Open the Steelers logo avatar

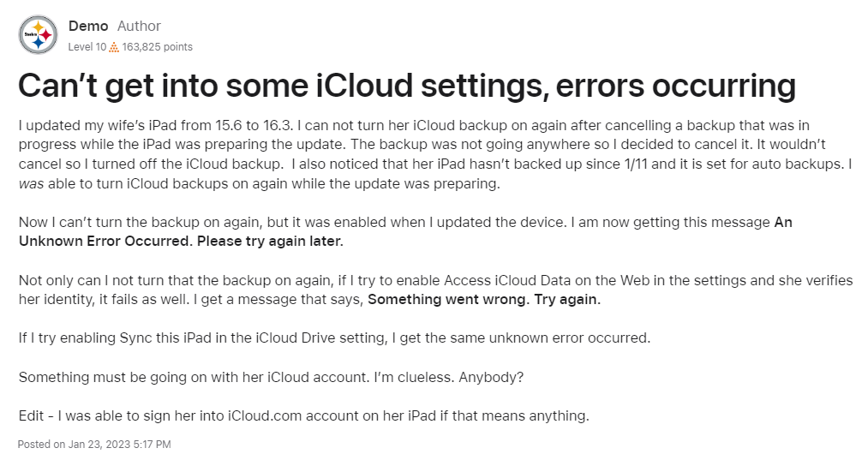[39, 35]
